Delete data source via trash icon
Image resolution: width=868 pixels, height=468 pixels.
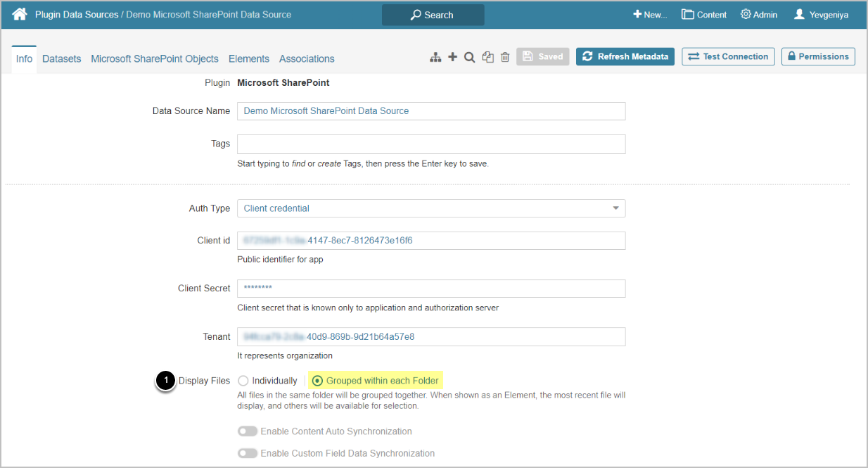pyautogui.click(x=505, y=57)
